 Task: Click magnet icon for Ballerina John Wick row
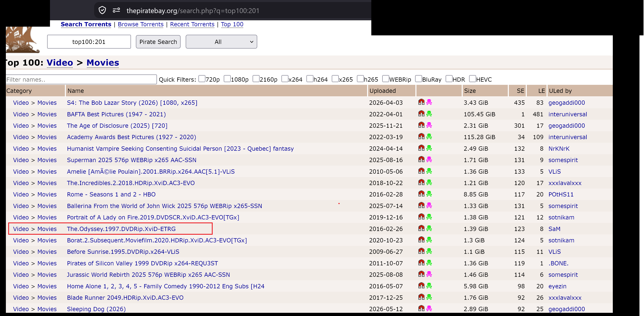(421, 205)
